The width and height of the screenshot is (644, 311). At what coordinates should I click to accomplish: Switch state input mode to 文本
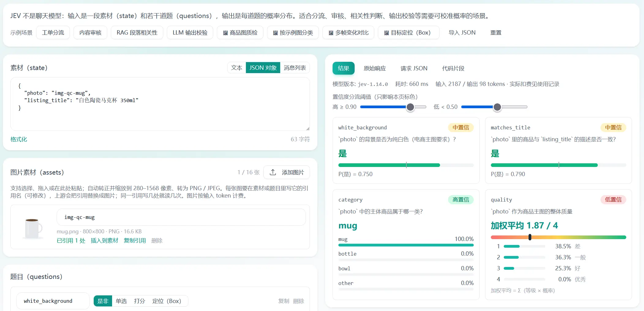tap(237, 68)
